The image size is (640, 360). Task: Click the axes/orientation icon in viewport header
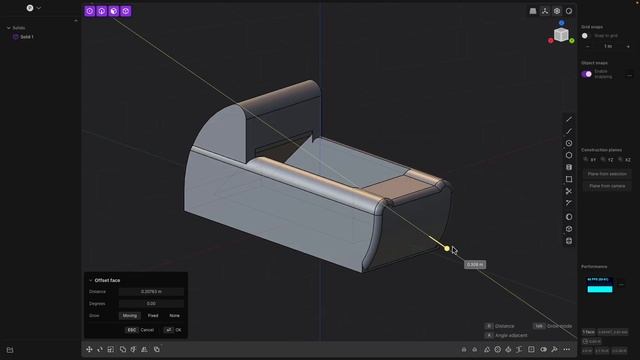pos(545,11)
